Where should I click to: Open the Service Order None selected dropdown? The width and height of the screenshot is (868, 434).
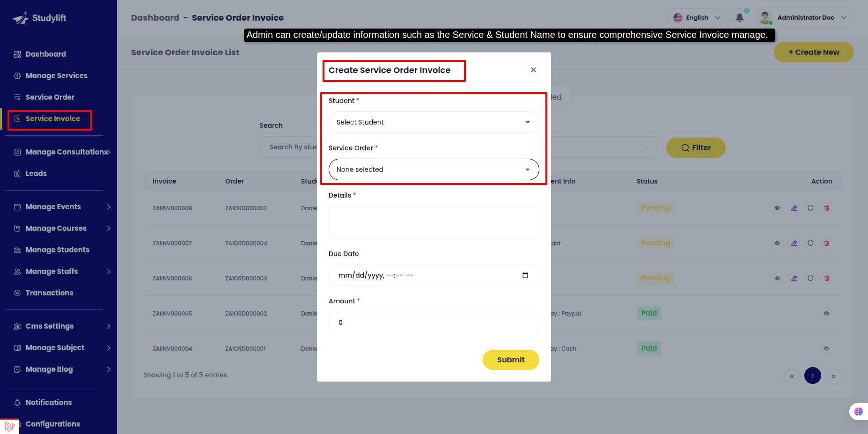click(x=434, y=169)
